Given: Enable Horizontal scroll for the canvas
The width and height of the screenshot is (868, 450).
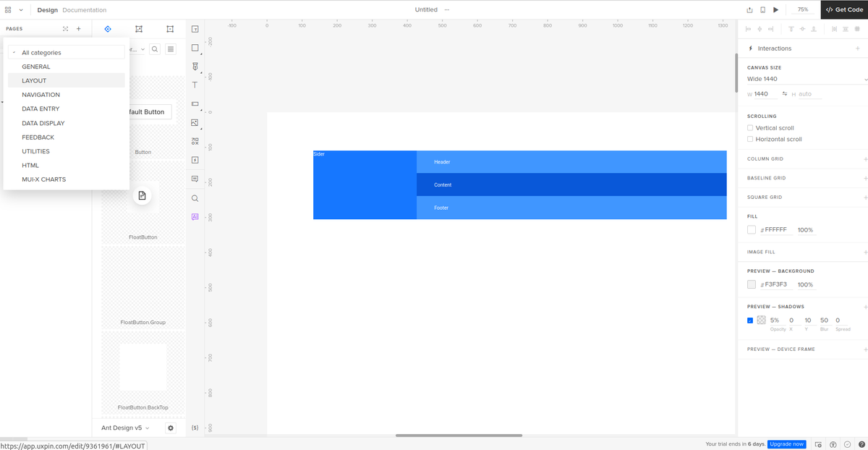Looking at the screenshot, I should pos(750,137).
